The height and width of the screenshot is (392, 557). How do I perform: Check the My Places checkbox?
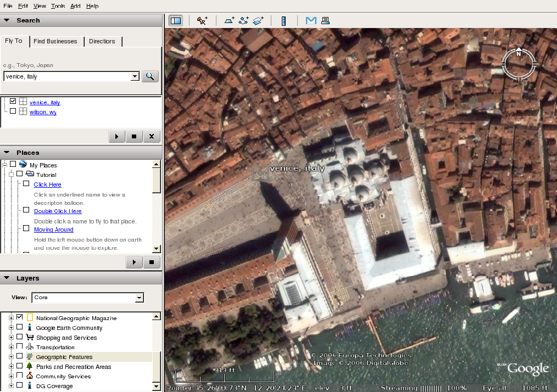(13, 164)
